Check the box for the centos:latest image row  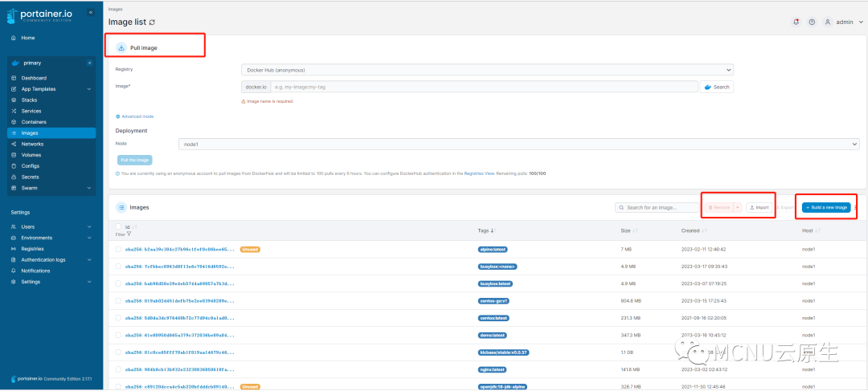118,318
